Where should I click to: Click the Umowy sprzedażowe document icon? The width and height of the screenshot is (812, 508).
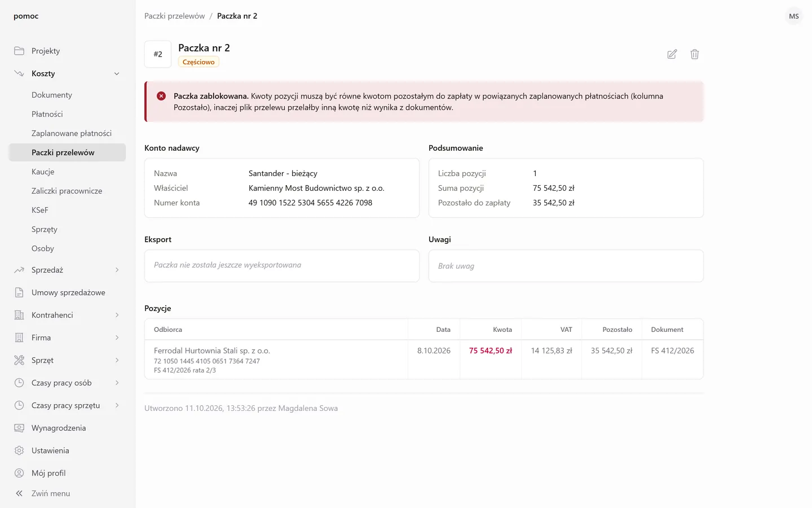(x=19, y=292)
